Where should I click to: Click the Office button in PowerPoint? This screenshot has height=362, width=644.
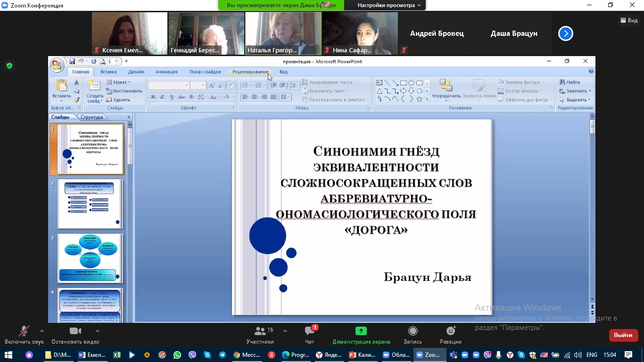57,65
